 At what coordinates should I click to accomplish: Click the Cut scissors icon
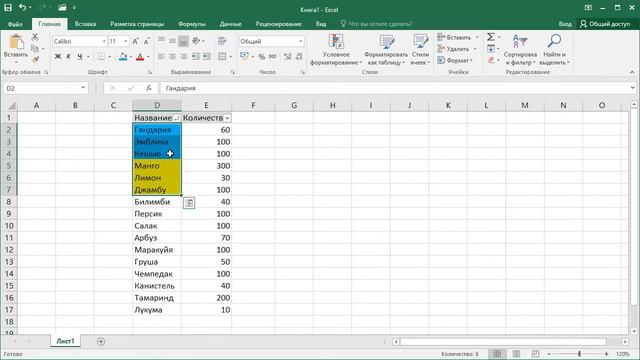coord(35,38)
